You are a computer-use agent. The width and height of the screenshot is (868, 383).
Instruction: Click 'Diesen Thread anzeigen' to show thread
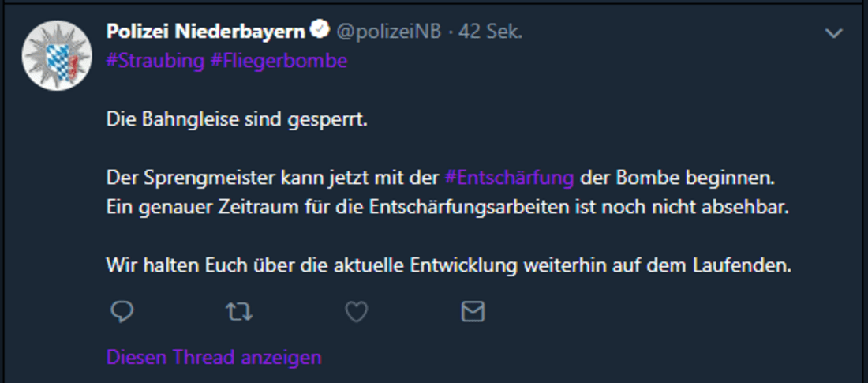pyautogui.click(x=214, y=357)
